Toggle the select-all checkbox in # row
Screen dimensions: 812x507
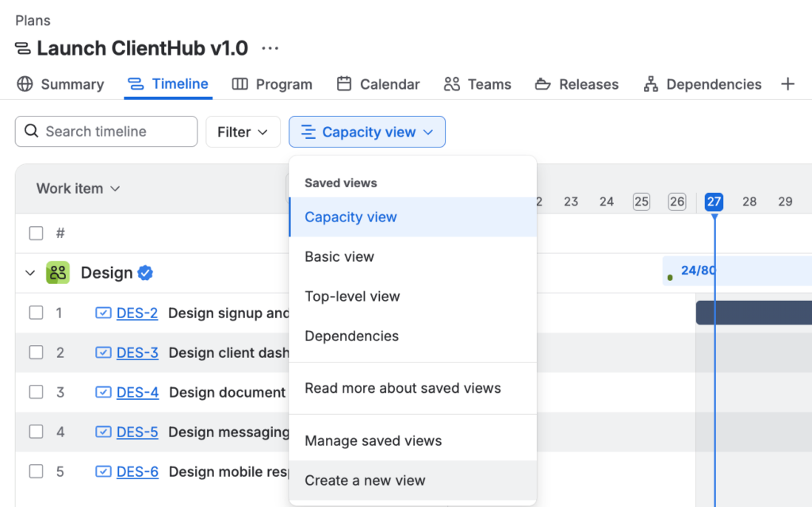36,233
